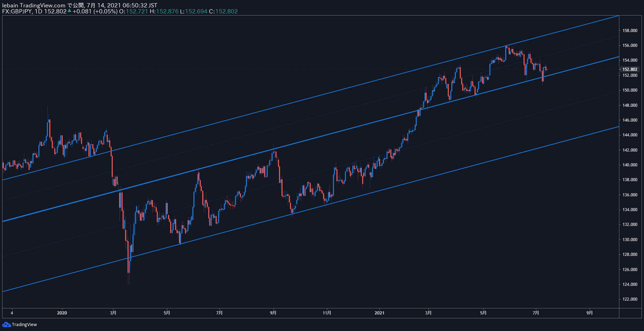Click the 154.000 price axis label
The height and width of the screenshot is (331, 644).
tap(630, 60)
